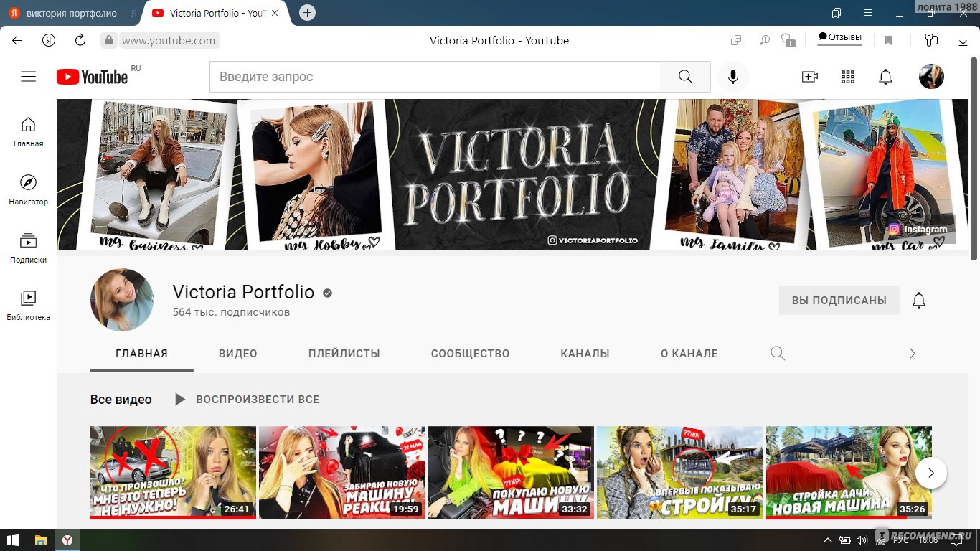Open the КАНАЛЫ tab
The image size is (980, 551).
click(x=585, y=354)
